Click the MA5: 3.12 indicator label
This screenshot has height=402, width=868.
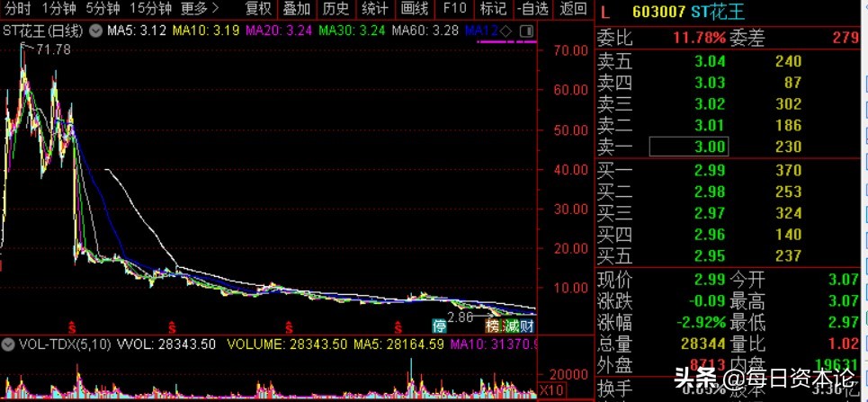(137, 31)
